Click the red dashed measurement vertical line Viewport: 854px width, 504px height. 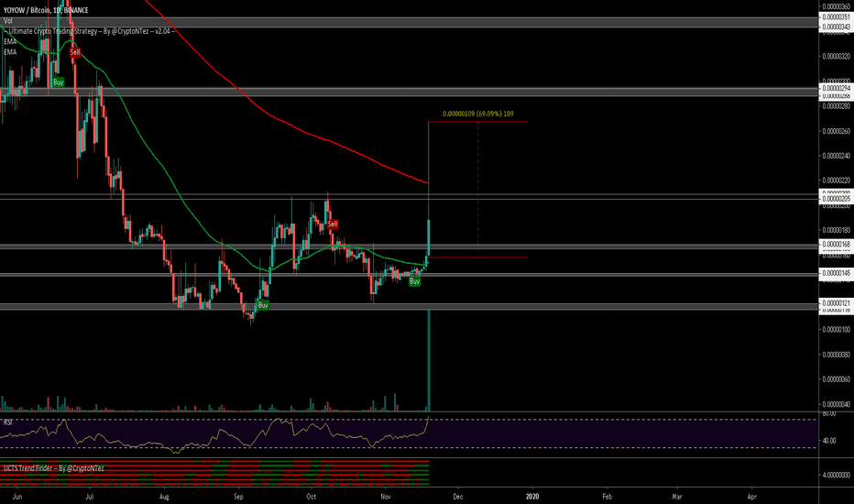[x=478, y=190]
